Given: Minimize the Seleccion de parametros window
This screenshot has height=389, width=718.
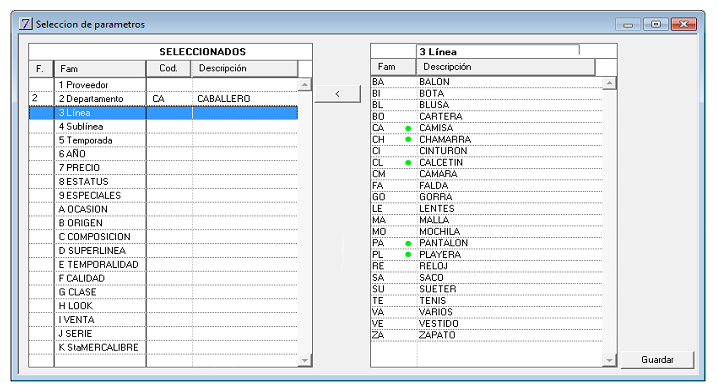Looking at the screenshot, I should (628, 24).
